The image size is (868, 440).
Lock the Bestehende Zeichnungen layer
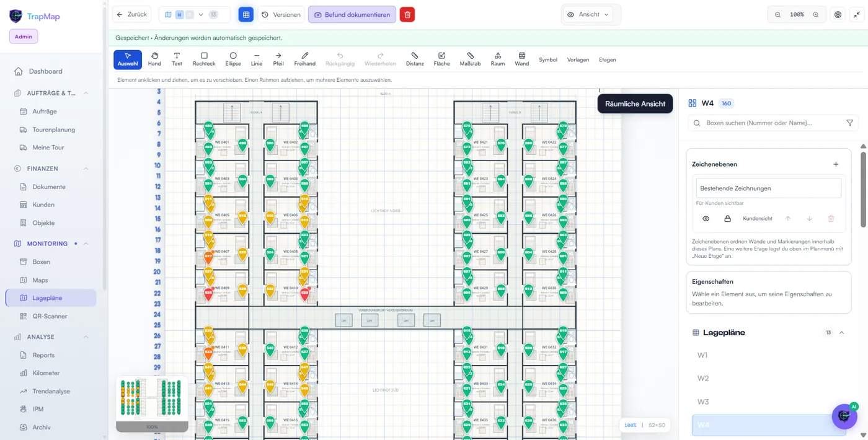(728, 219)
